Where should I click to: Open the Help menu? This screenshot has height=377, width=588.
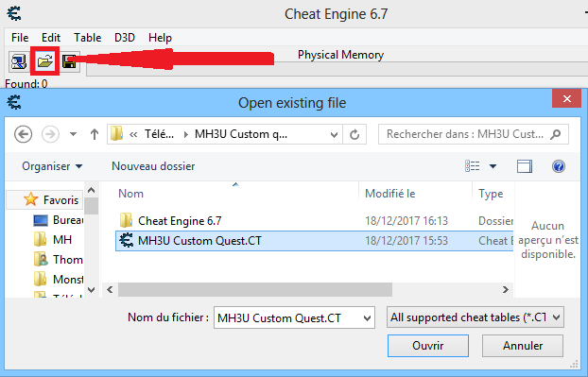coord(160,38)
